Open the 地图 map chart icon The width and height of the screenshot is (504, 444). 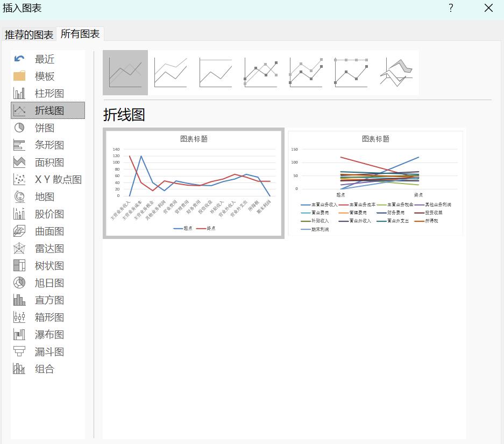pyautogui.click(x=19, y=196)
